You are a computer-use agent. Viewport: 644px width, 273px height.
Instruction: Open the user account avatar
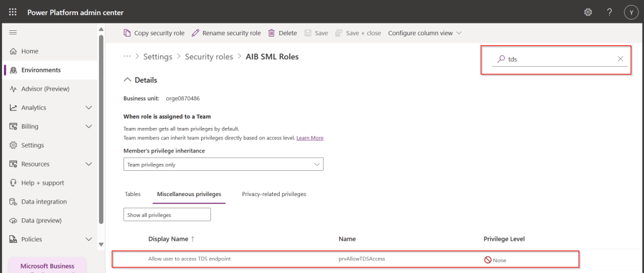pos(631,12)
